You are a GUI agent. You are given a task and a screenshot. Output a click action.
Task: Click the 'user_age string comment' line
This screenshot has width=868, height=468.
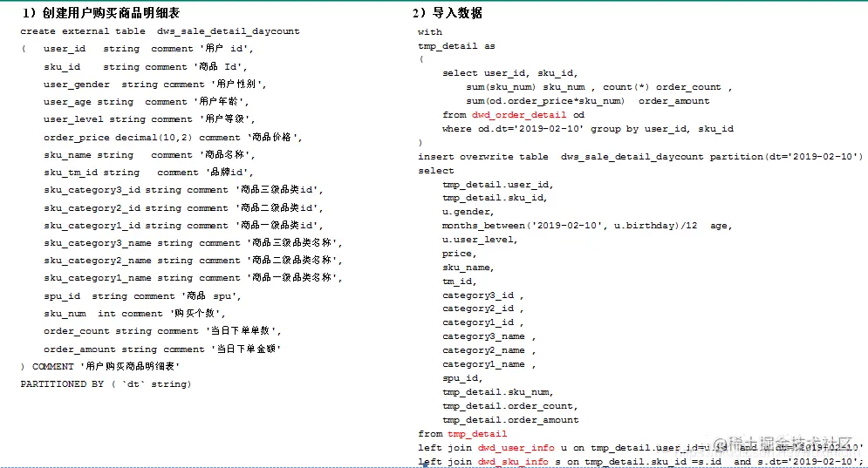pyautogui.click(x=147, y=102)
